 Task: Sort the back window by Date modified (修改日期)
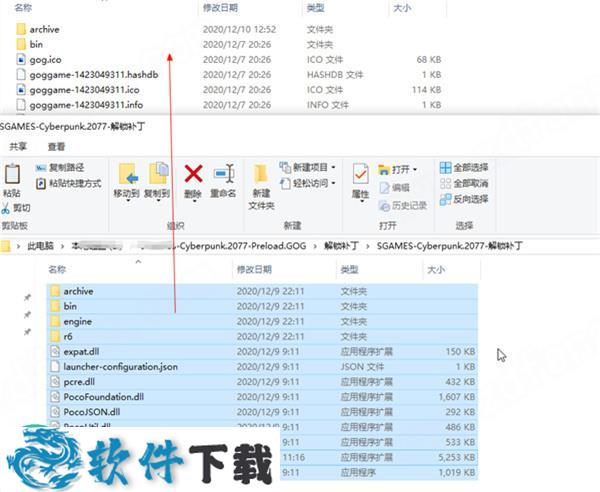click(x=220, y=8)
